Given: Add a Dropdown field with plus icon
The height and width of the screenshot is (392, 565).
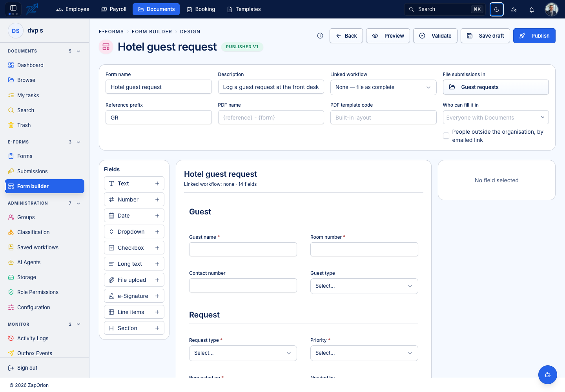Looking at the screenshot, I should pyautogui.click(x=157, y=232).
